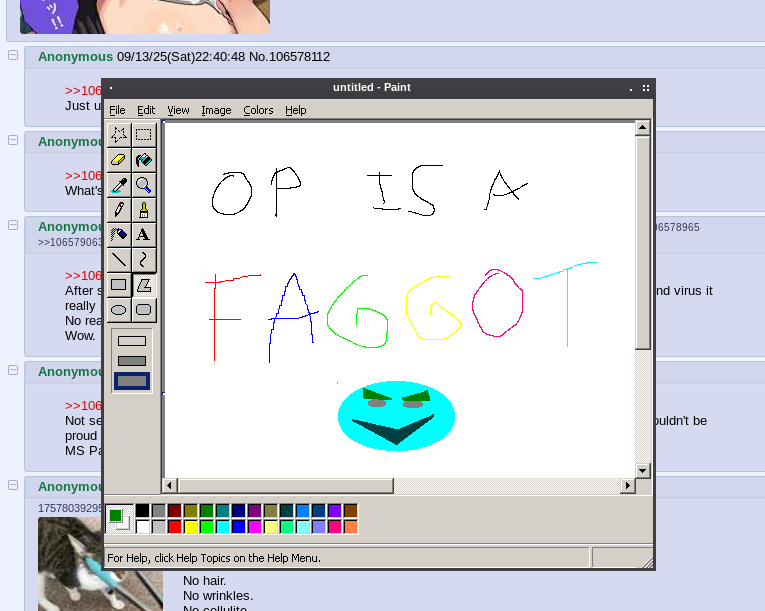Screen dimensions: 765x611
Task: Select the Curve tool
Action: click(x=144, y=260)
